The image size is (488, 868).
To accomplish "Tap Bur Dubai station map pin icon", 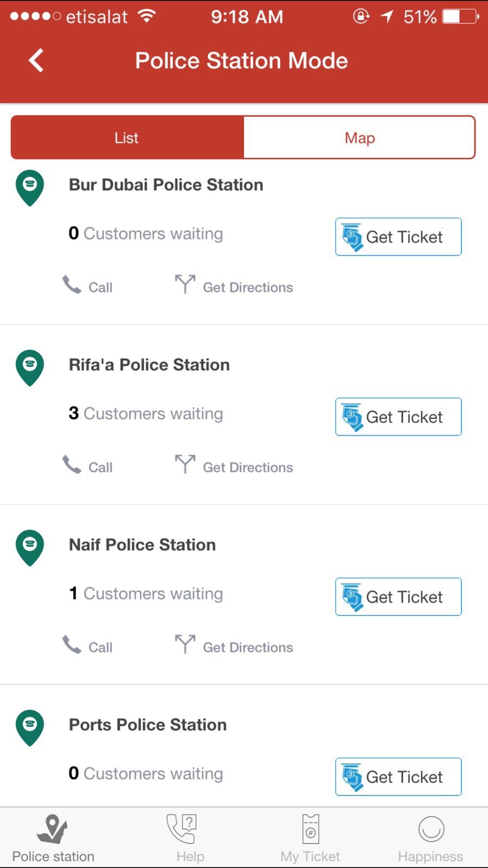I will tap(30, 188).
